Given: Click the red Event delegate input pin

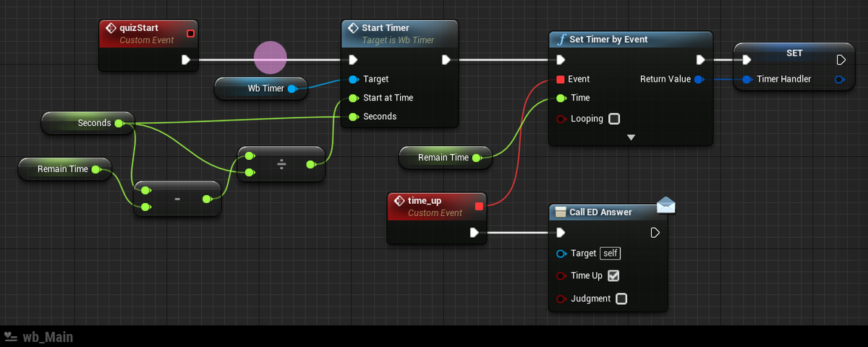Looking at the screenshot, I should [x=561, y=80].
